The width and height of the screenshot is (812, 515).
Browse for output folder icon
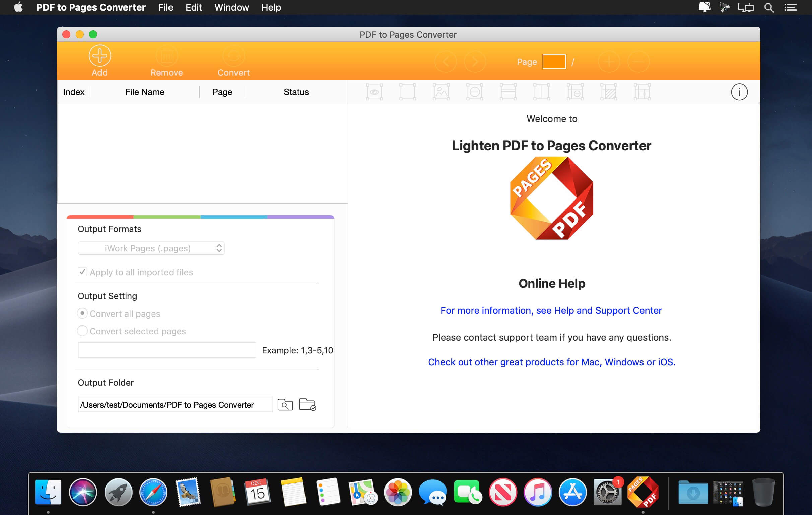point(285,404)
